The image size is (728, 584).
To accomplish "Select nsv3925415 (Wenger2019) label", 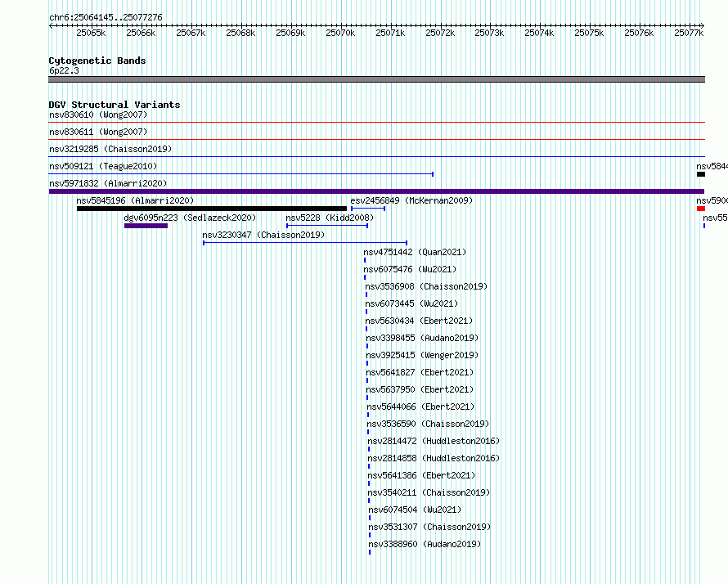I will [x=422, y=355].
